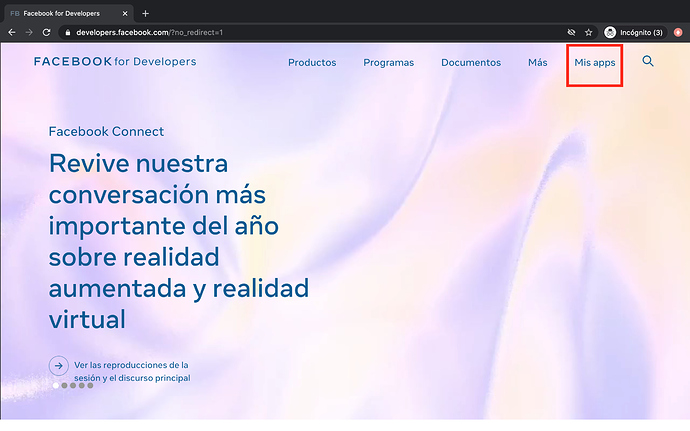Click the lock icon in the address bar
This screenshot has height=431, width=690.
pos(67,33)
